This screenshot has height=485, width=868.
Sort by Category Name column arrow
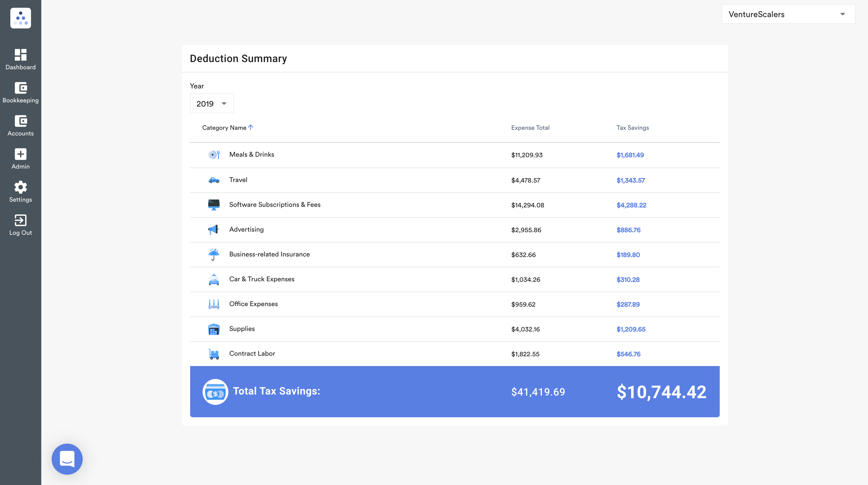tap(251, 127)
